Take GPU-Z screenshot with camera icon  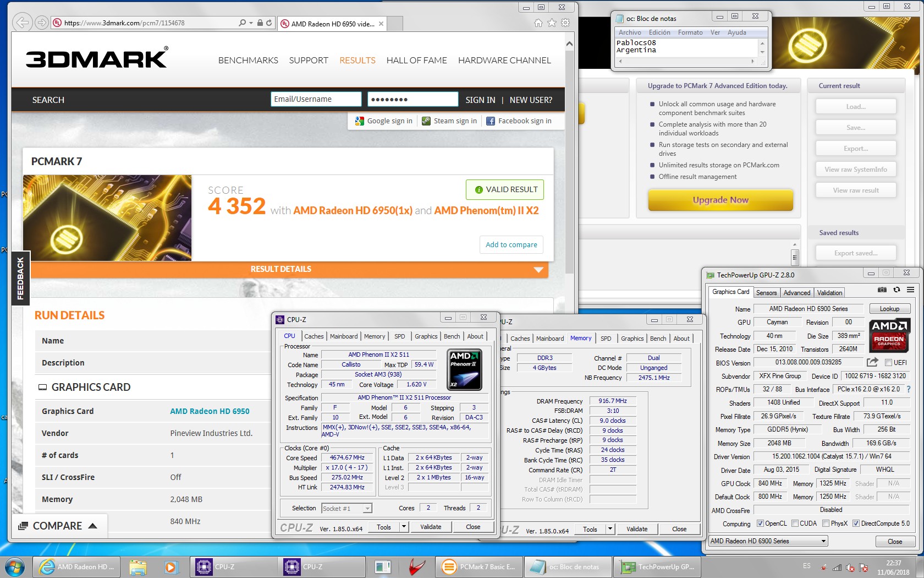click(x=882, y=290)
